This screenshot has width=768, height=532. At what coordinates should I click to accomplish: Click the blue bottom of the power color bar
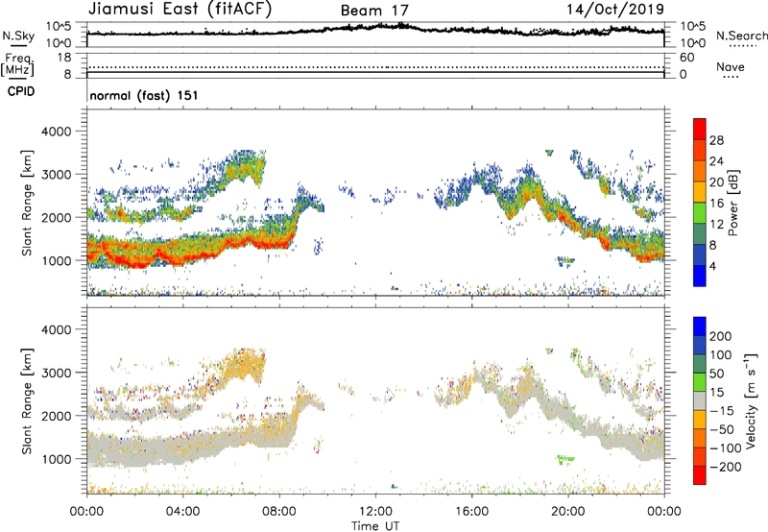click(x=700, y=276)
